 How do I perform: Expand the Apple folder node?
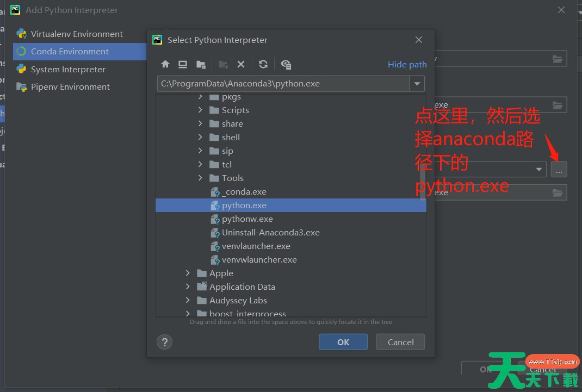[x=188, y=273]
